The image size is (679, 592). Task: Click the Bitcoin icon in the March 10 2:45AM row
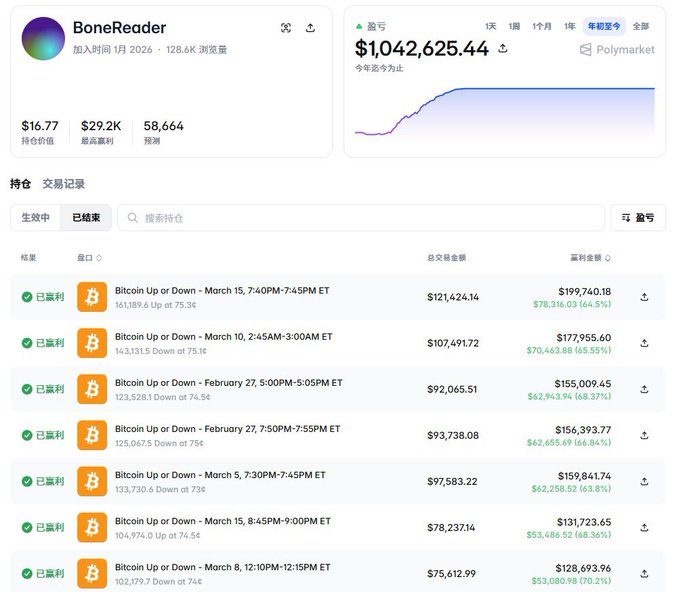pyautogui.click(x=92, y=343)
